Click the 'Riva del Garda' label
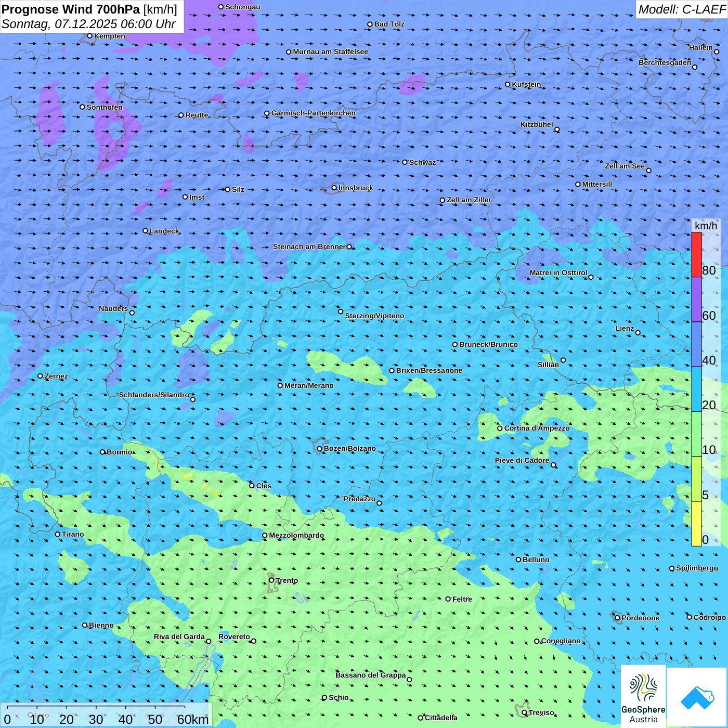Image resolution: width=728 pixels, height=728 pixels. click(179, 636)
